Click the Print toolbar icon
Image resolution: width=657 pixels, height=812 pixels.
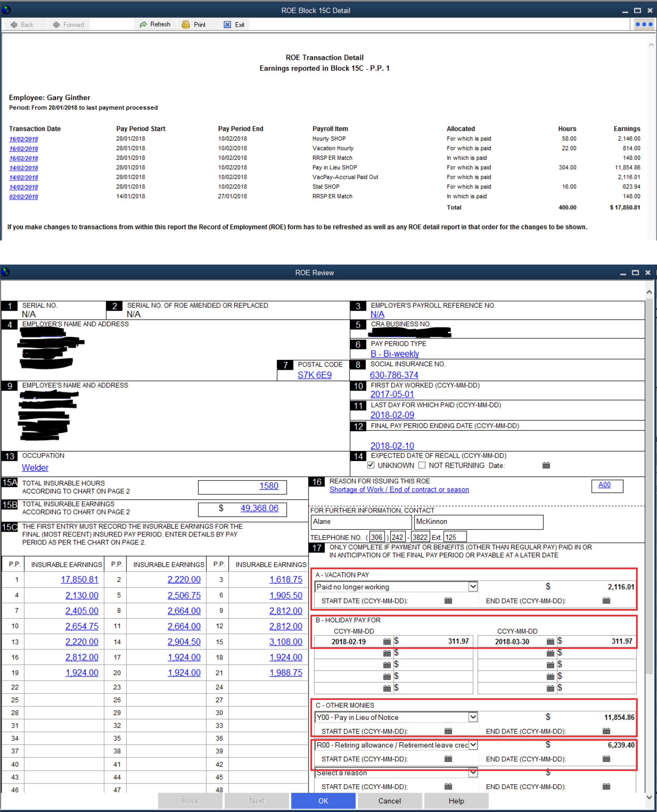click(x=186, y=25)
